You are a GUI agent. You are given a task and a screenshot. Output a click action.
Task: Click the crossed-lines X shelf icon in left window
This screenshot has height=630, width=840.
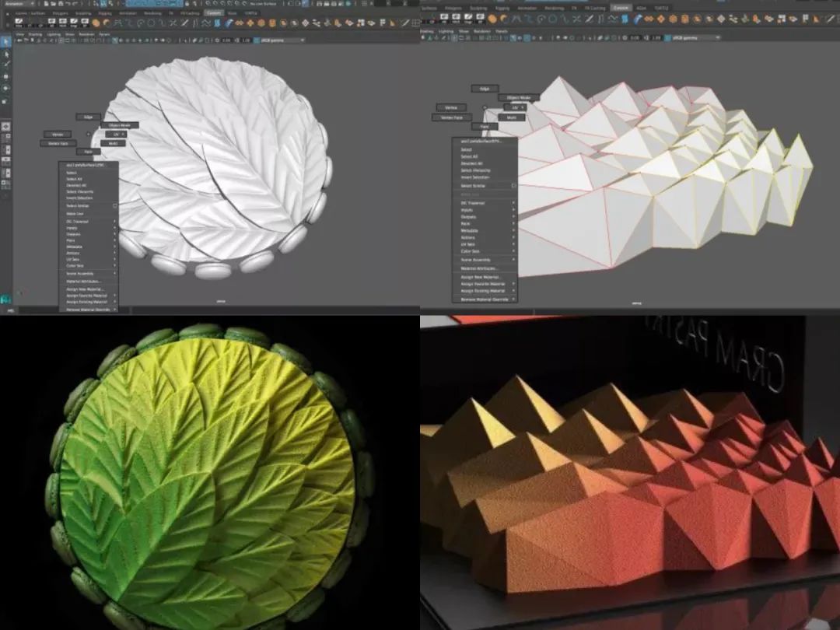click(173, 23)
